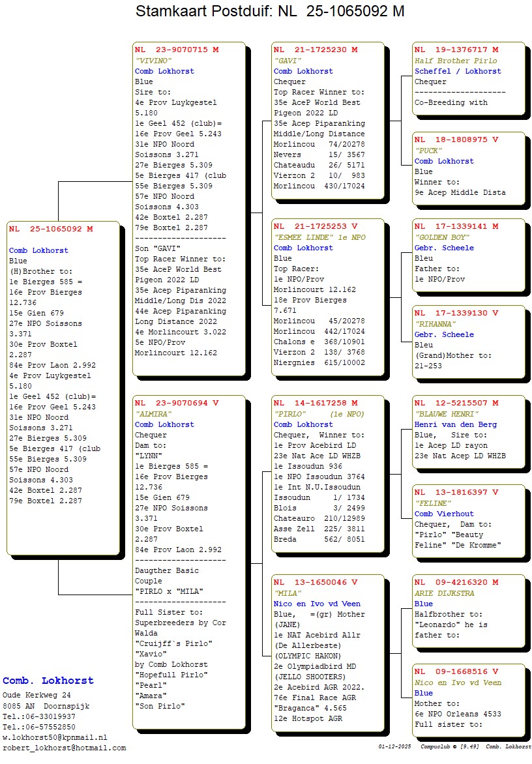Click the ALMIRA pigeon name

coord(156,414)
